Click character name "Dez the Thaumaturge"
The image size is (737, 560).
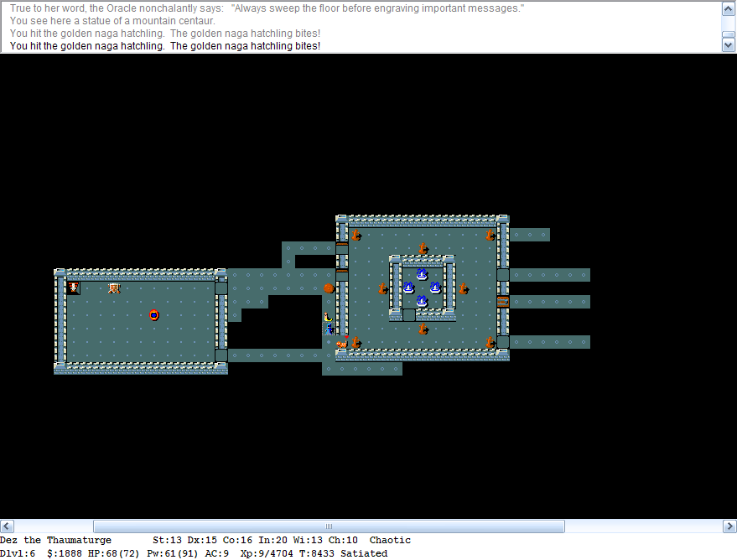55,540
